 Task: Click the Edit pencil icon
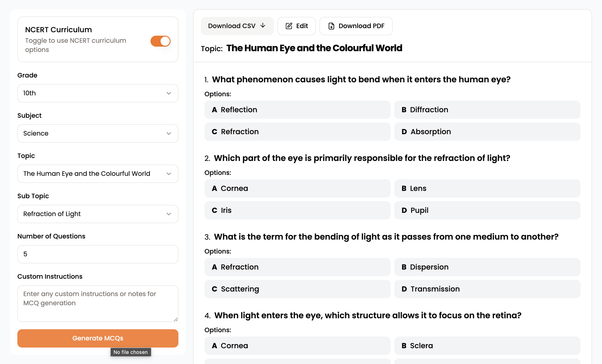(289, 26)
